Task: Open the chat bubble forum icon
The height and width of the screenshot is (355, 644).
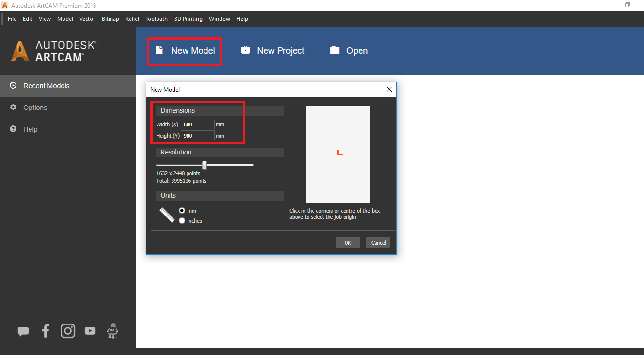Action: coord(23,331)
